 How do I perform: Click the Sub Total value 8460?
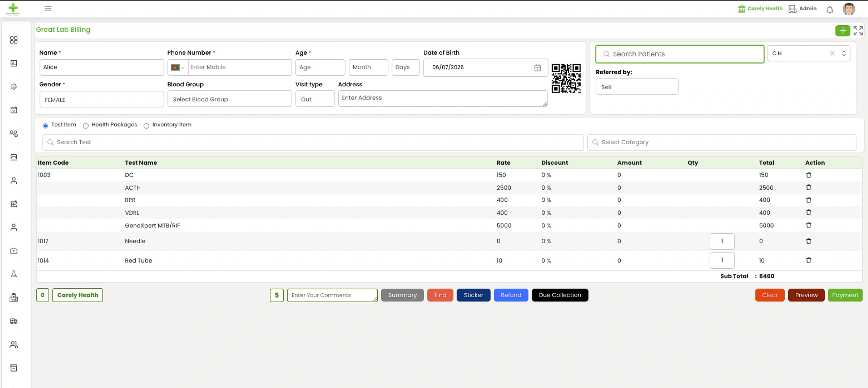click(x=766, y=276)
